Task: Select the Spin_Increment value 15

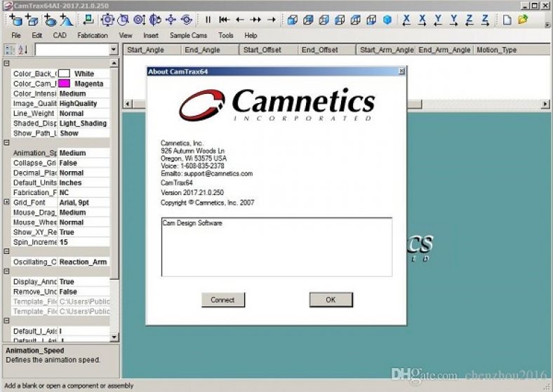Action: click(x=84, y=242)
